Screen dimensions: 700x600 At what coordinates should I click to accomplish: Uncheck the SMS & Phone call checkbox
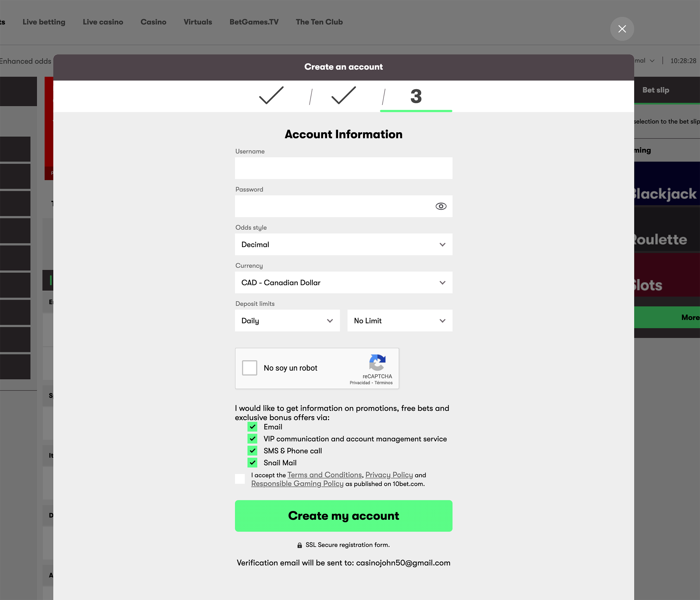[x=252, y=451]
